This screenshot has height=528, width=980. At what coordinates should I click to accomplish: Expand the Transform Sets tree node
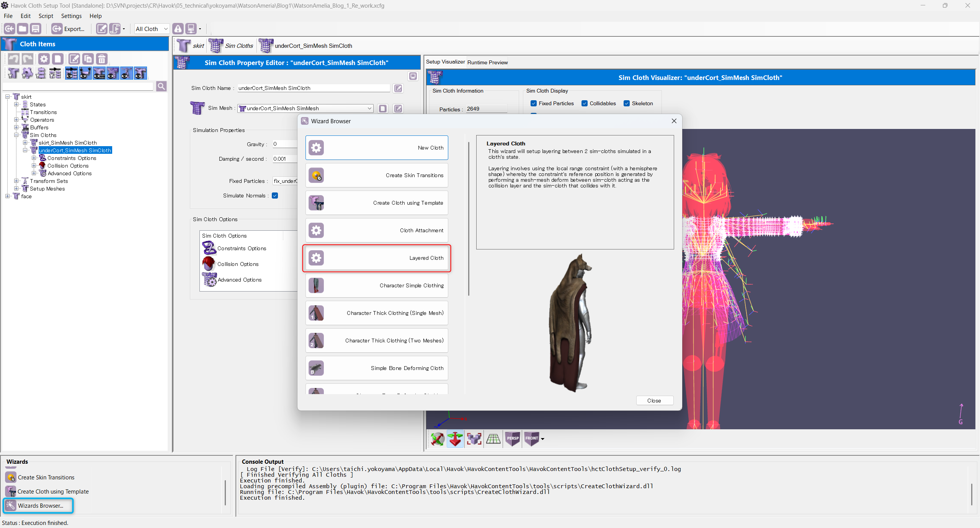[x=16, y=181]
